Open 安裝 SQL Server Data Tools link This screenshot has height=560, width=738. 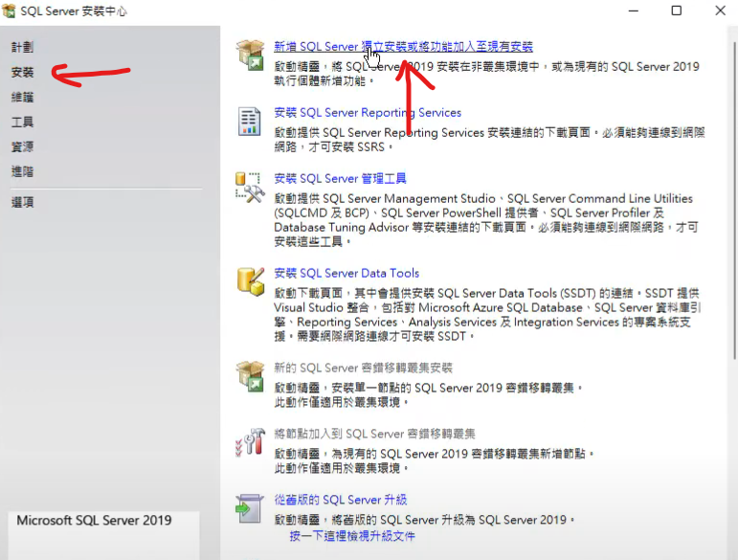coord(347,273)
